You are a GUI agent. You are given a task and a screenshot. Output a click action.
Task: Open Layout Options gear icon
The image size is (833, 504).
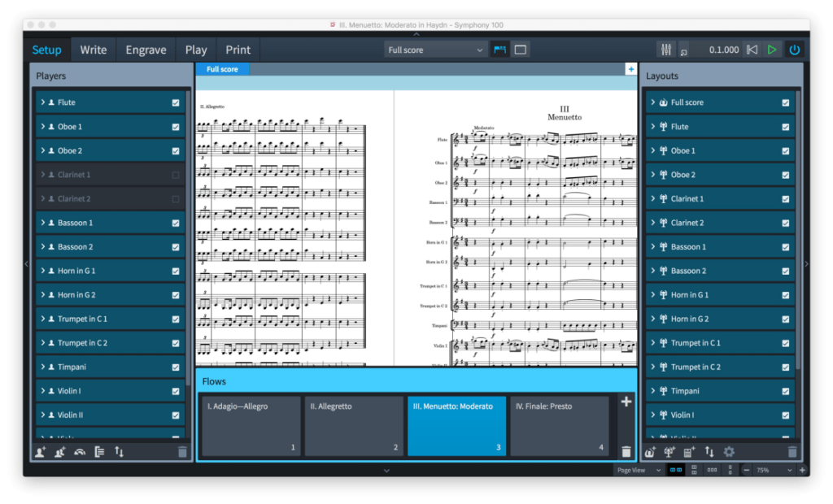click(x=729, y=452)
